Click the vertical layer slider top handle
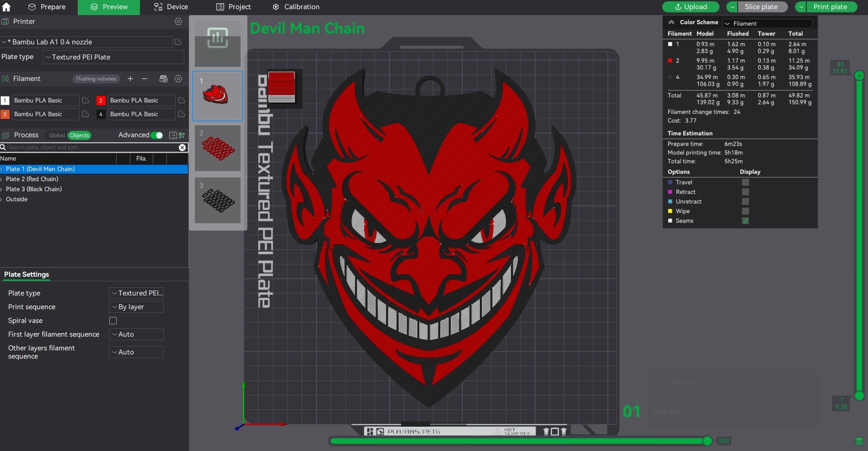This screenshot has height=451, width=868. (x=859, y=75)
